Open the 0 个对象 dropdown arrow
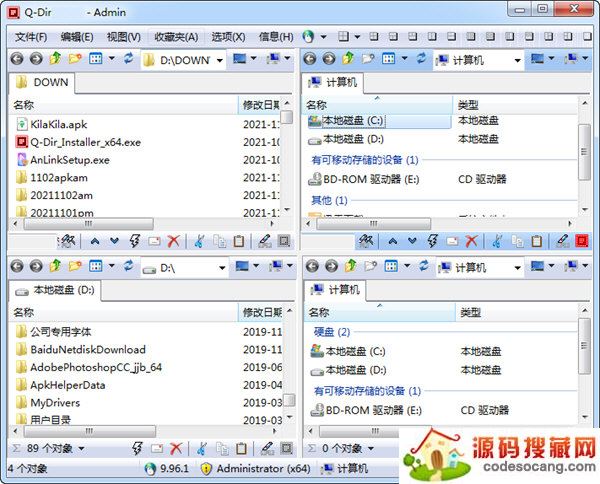 coord(371,448)
